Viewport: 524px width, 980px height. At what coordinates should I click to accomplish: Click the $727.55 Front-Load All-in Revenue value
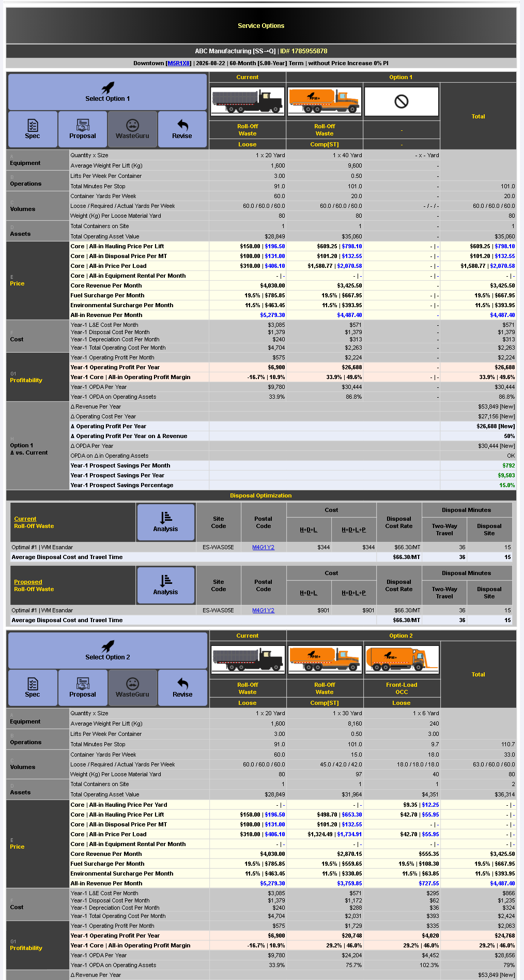tap(429, 883)
